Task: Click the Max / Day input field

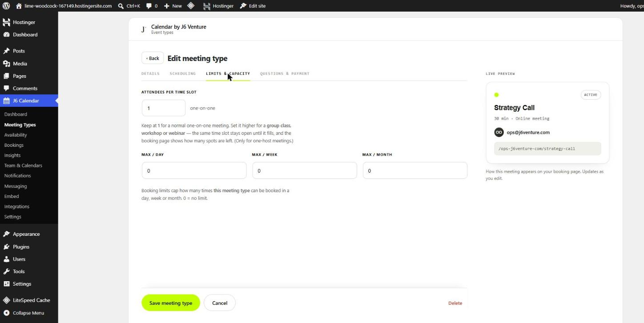Action: point(194,170)
